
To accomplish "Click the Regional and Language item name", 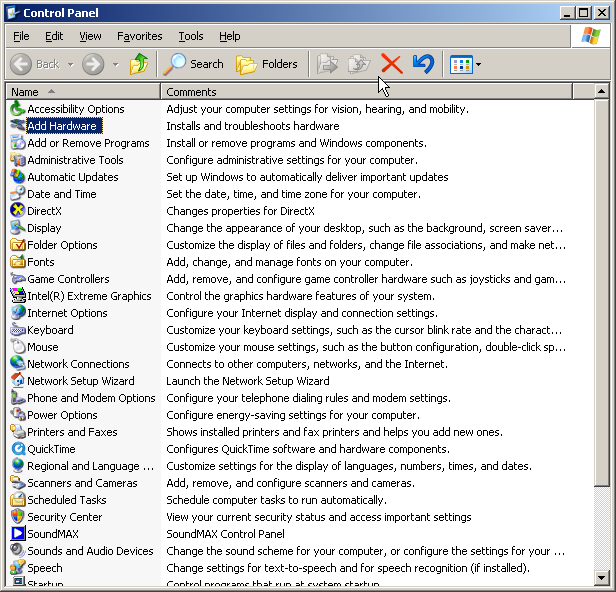I will [90, 466].
